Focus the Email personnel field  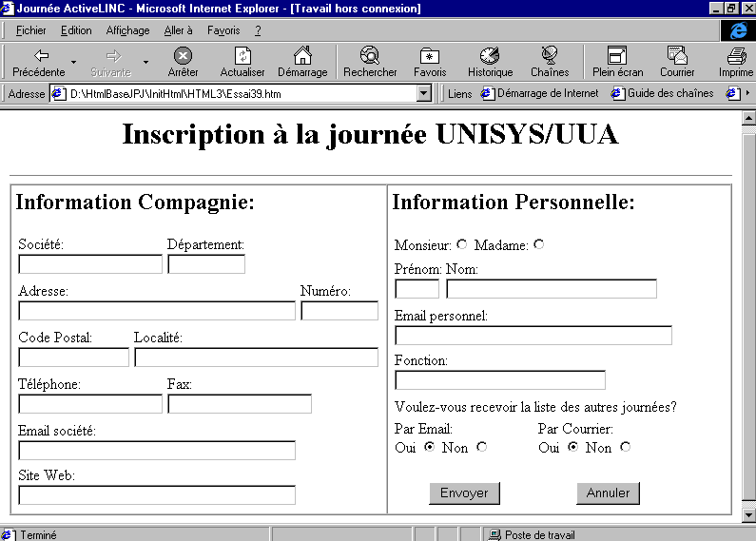[533, 335]
